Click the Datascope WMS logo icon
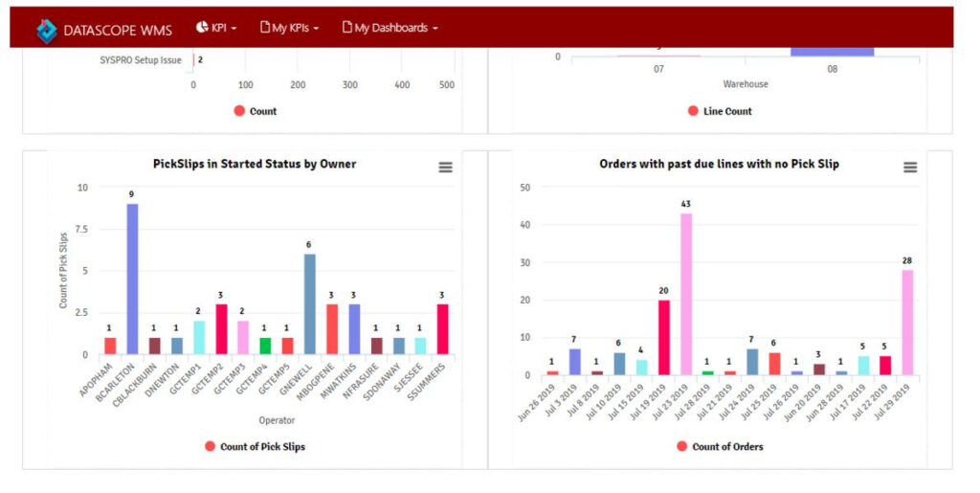This screenshot has width=980, height=493. [x=47, y=30]
